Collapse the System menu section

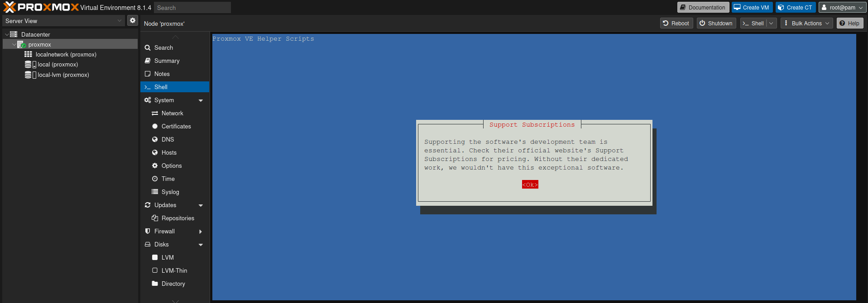(x=201, y=100)
